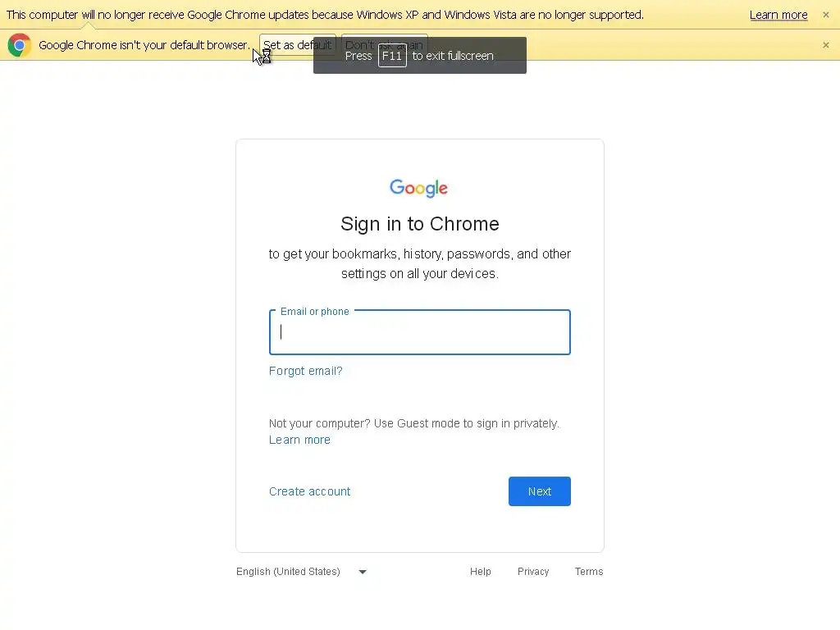
Task: Click the Google logo above the heading
Action: click(419, 189)
